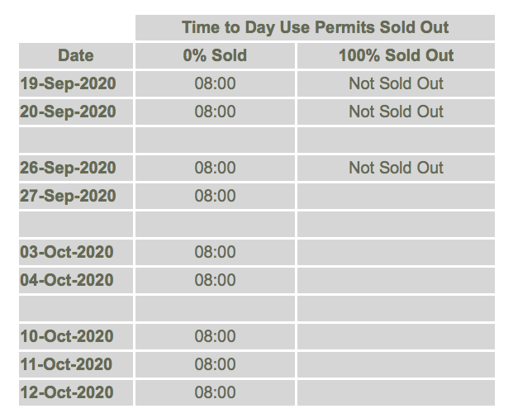Click the "Time to Day Use Permits Sold Out" heading
Image resolution: width=532 pixels, height=418 pixels.
point(315,27)
